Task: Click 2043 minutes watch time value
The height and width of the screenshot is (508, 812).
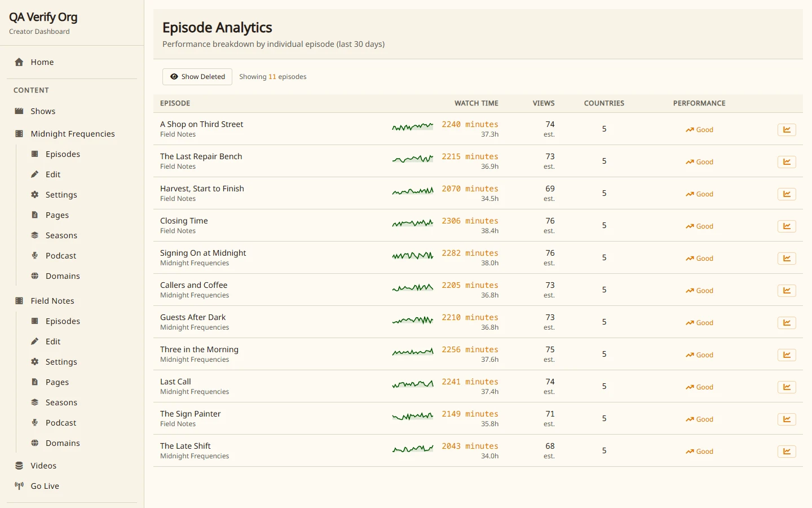Action: [x=470, y=446]
